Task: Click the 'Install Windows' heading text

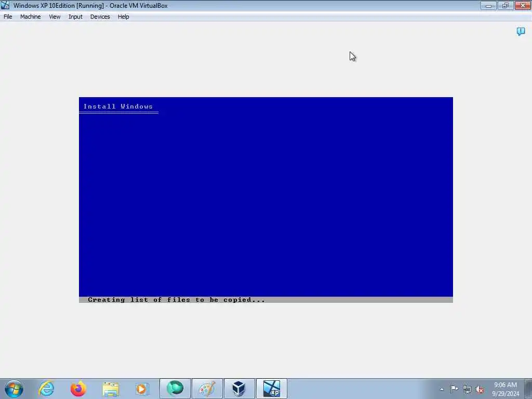Action: point(118,107)
